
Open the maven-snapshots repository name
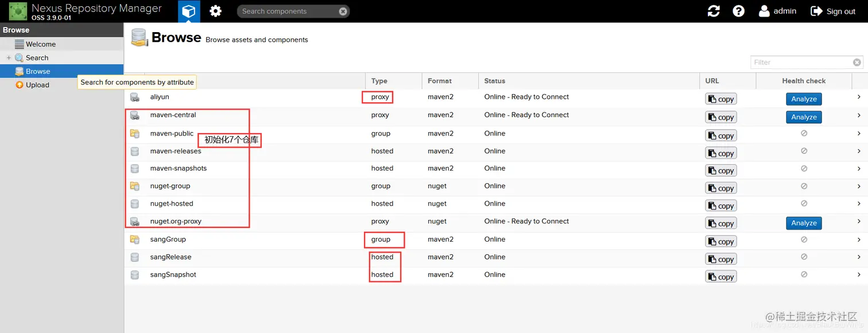(x=179, y=168)
